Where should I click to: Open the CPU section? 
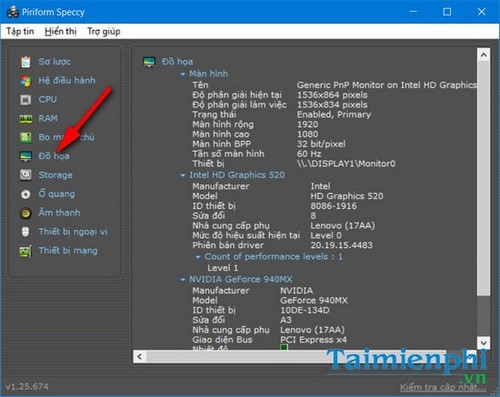tap(48, 99)
